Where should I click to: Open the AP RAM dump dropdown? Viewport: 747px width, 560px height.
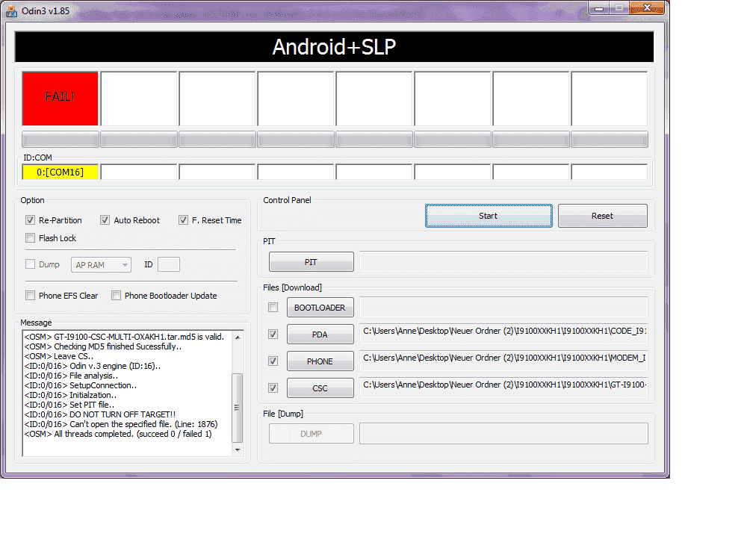click(x=101, y=265)
